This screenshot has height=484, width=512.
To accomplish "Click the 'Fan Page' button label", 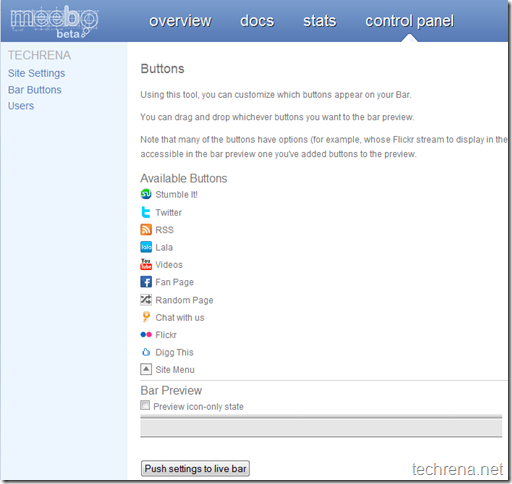I will [174, 282].
